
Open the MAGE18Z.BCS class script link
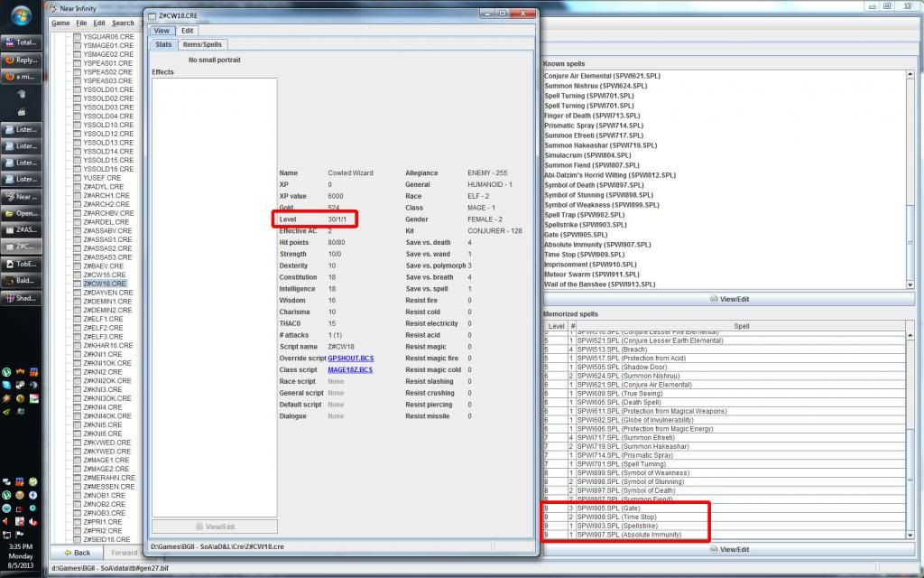pyautogui.click(x=350, y=370)
